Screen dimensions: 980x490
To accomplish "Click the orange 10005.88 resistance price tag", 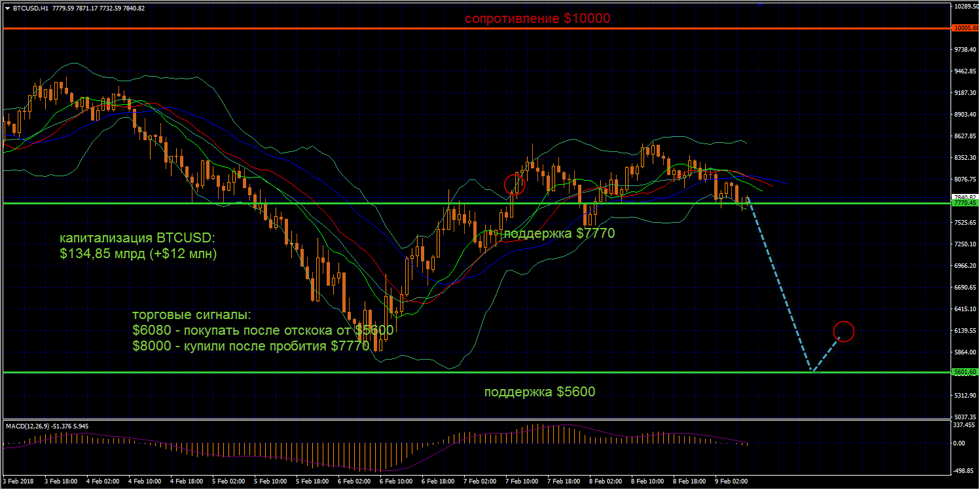I will 966,28.
